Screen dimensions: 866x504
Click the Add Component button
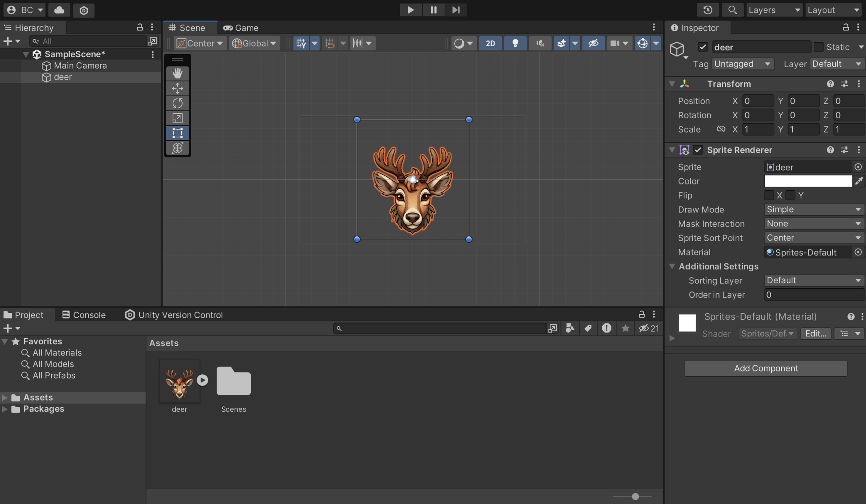pos(766,368)
